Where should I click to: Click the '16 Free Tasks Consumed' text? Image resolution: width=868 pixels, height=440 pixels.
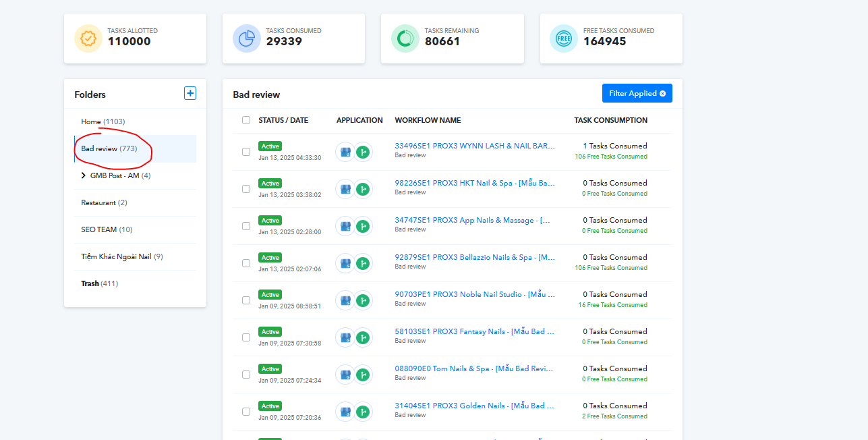pyautogui.click(x=612, y=305)
